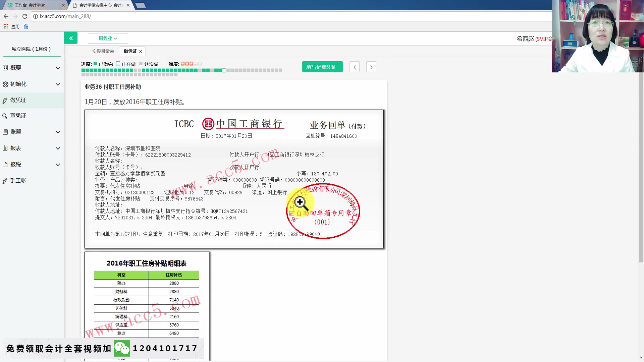Open the 服务业 dropdown
Viewport: 644px width, 362px height.
click(x=107, y=38)
